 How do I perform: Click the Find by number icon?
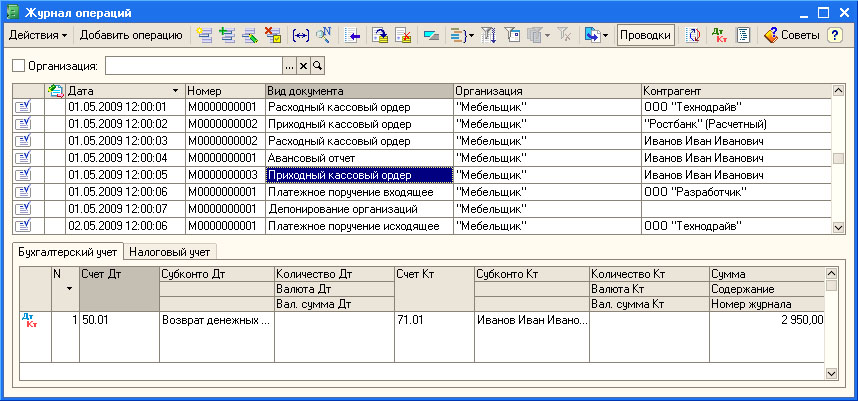[x=324, y=36]
